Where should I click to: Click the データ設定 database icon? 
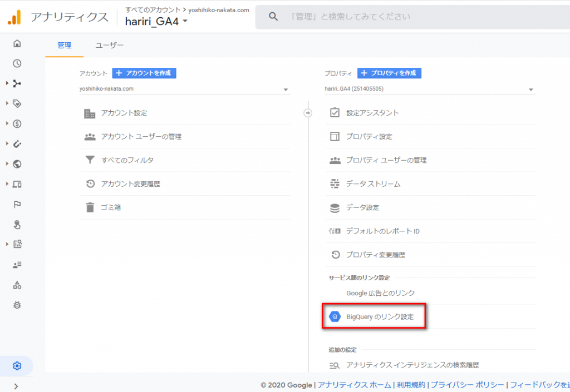(x=335, y=207)
